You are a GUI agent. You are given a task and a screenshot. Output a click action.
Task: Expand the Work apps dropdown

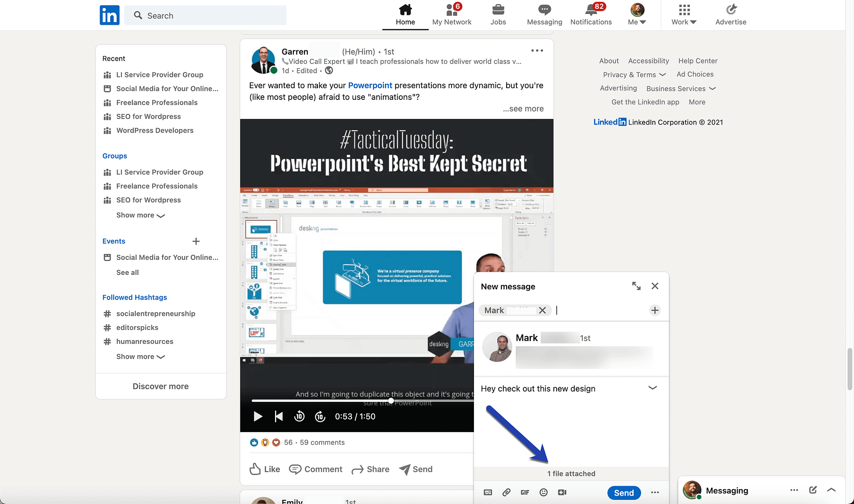(x=684, y=15)
